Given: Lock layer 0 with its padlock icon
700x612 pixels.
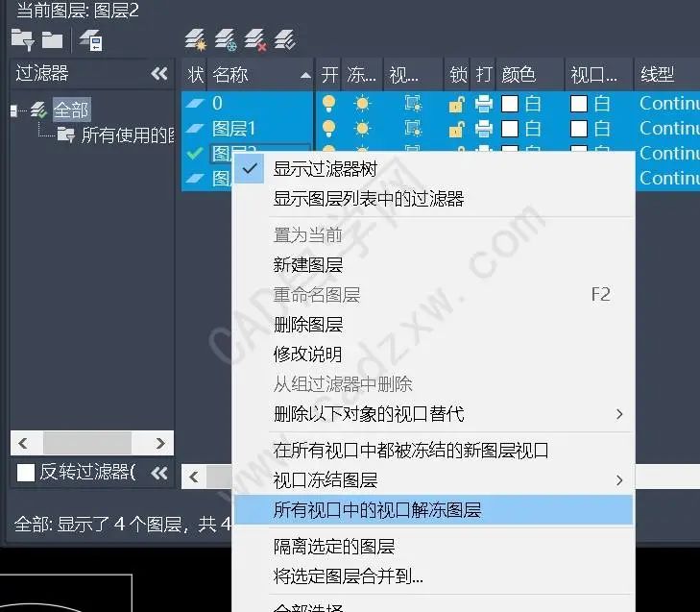Looking at the screenshot, I should click(457, 104).
